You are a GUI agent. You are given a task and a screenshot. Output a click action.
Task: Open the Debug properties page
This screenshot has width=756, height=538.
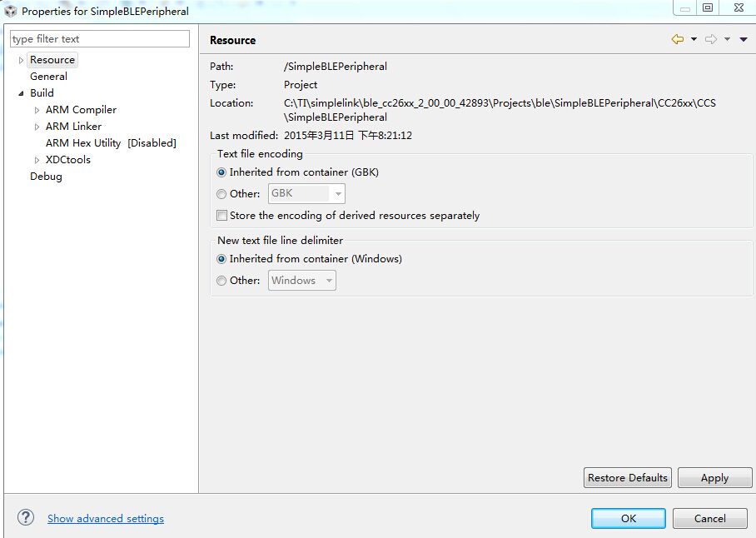coord(46,177)
